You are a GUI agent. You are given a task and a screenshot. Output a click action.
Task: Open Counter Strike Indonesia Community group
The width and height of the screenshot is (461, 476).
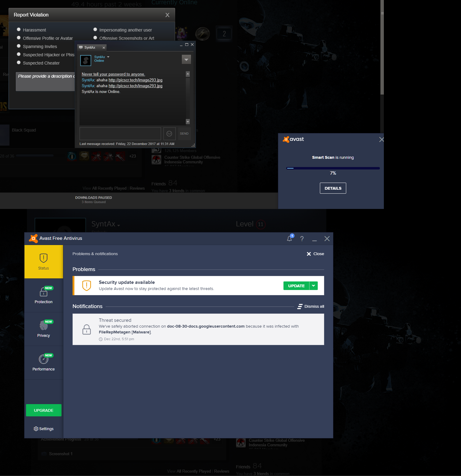pos(192,160)
